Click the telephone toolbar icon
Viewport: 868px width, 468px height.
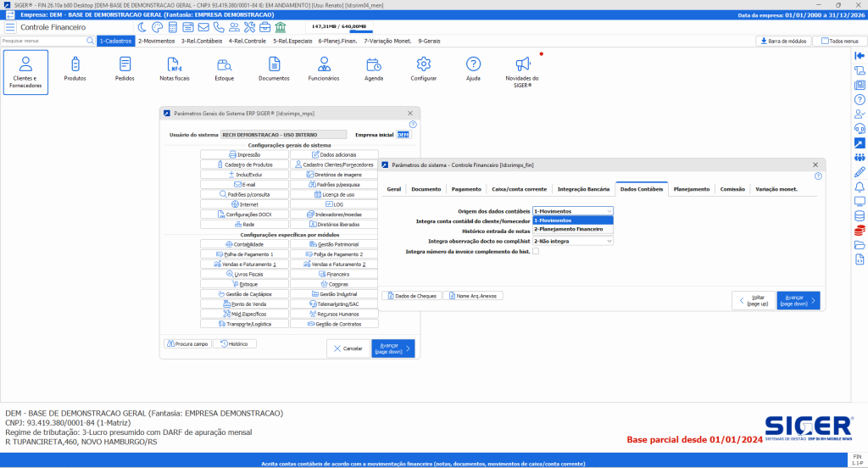coord(219,26)
